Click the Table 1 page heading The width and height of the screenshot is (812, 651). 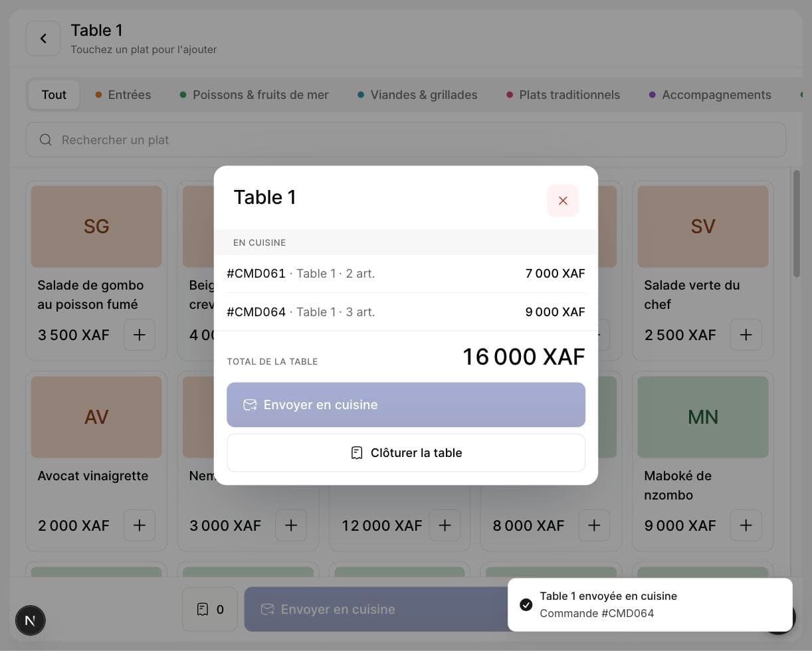tap(97, 31)
